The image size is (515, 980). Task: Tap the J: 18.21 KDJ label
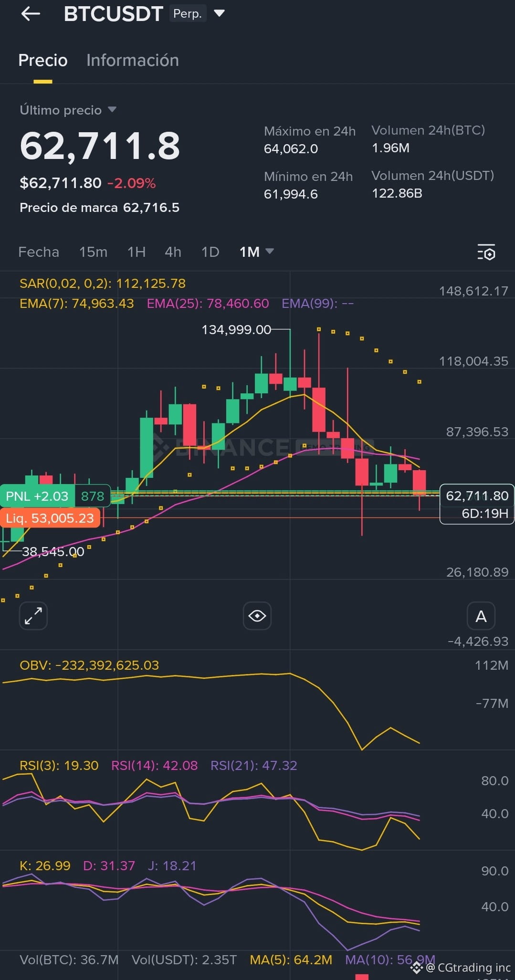point(172,865)
